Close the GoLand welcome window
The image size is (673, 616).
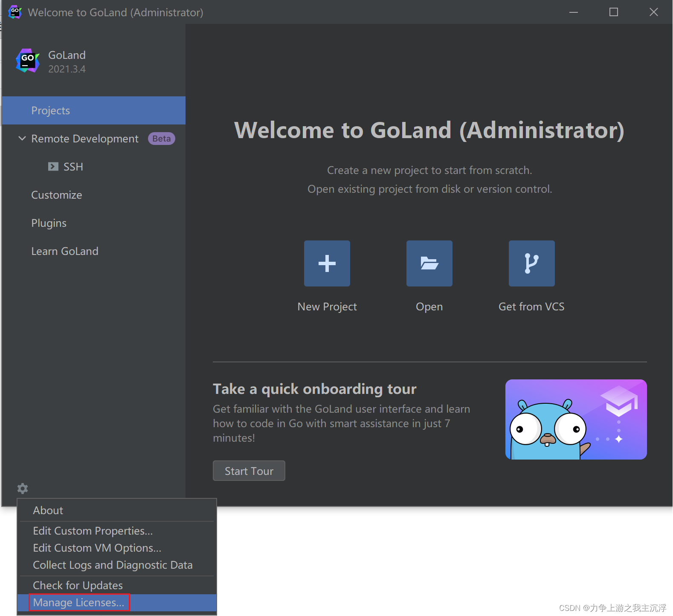click(654, 12)
